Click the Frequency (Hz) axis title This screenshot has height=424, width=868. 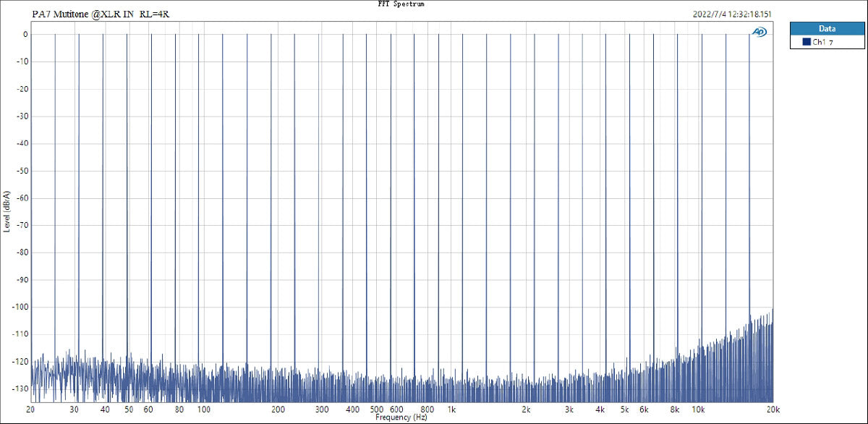click(401, 418)
